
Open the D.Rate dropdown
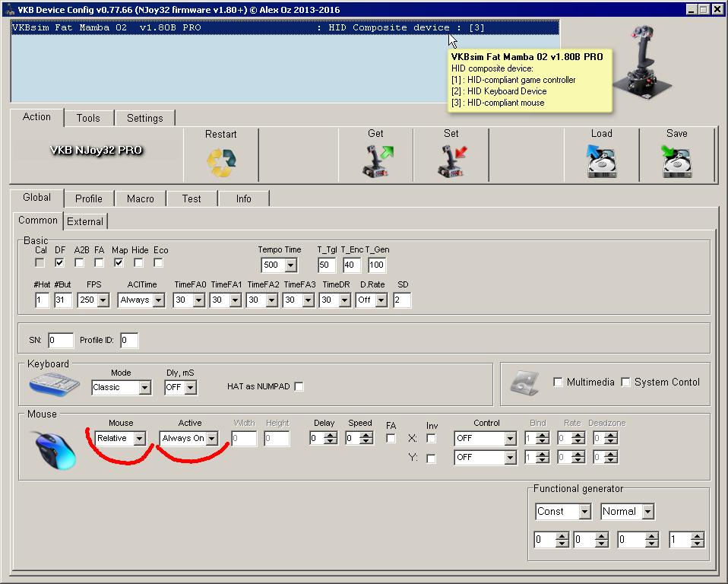click(x=381, y=300)
